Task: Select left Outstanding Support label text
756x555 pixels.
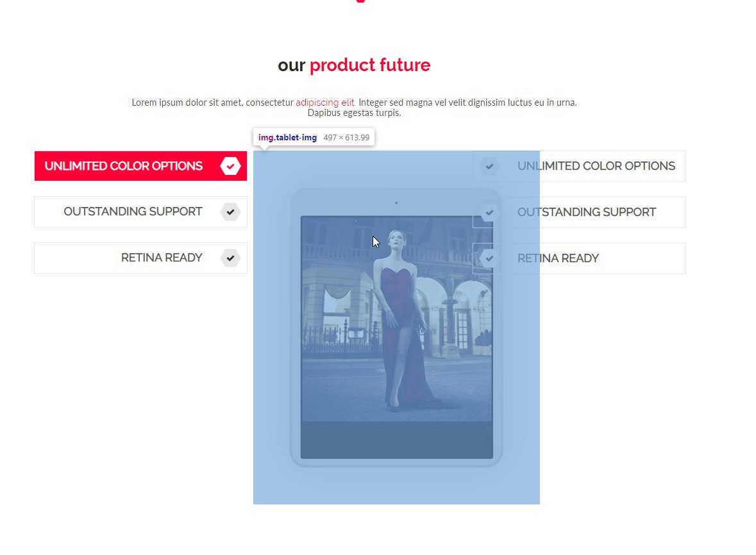Action: tap(133, 211)
